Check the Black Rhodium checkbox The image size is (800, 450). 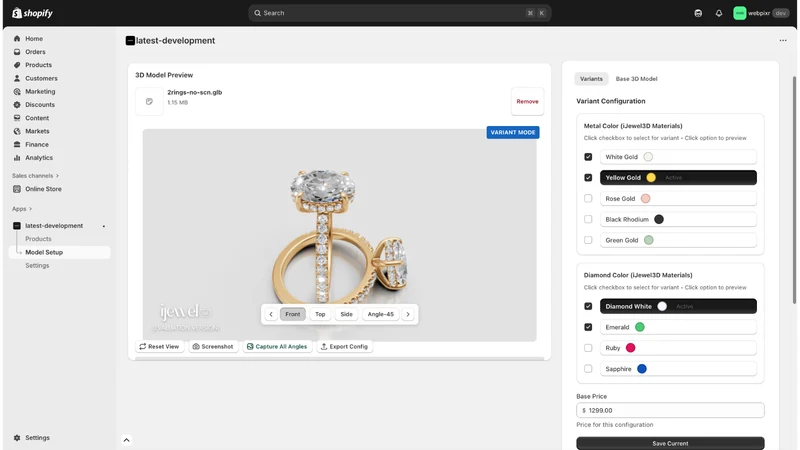coord(588,219)
